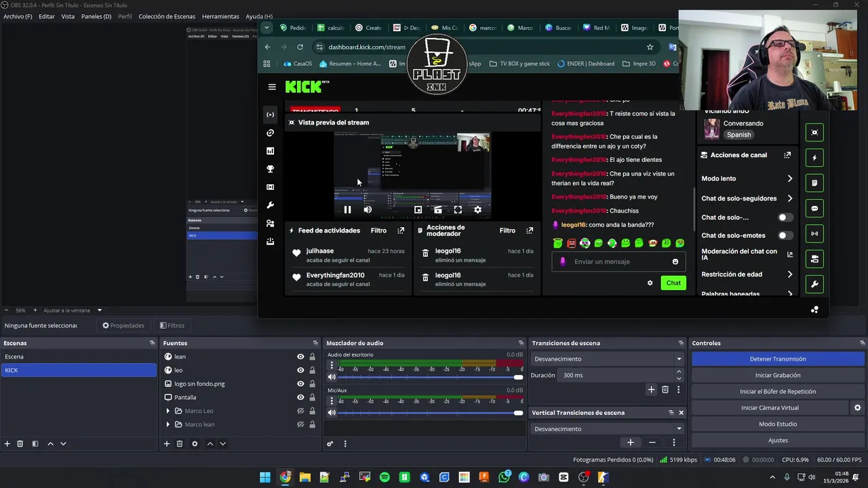This screenshot has width=868, height=488.
Task: Mute Audio del escritorio speaker icon
Action: coord(332,377)
